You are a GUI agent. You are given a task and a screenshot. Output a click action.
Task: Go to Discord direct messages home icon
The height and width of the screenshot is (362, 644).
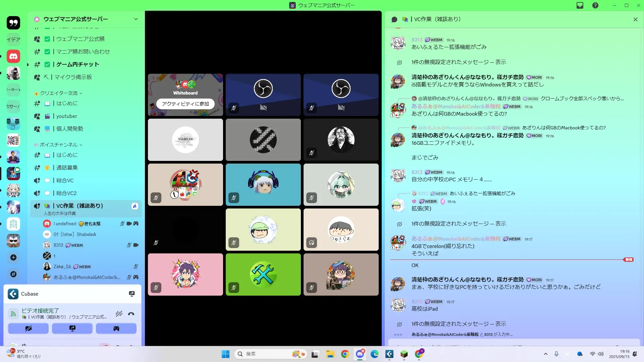point(13,56)
